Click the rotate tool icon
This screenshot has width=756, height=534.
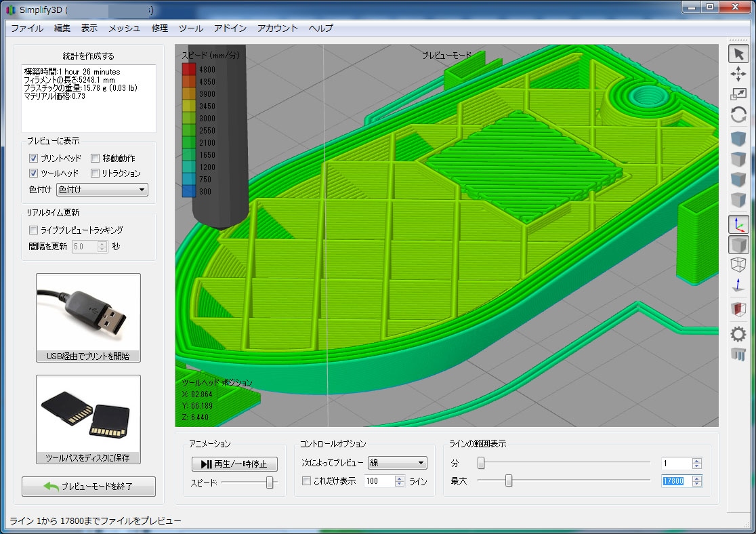point(738,115)
